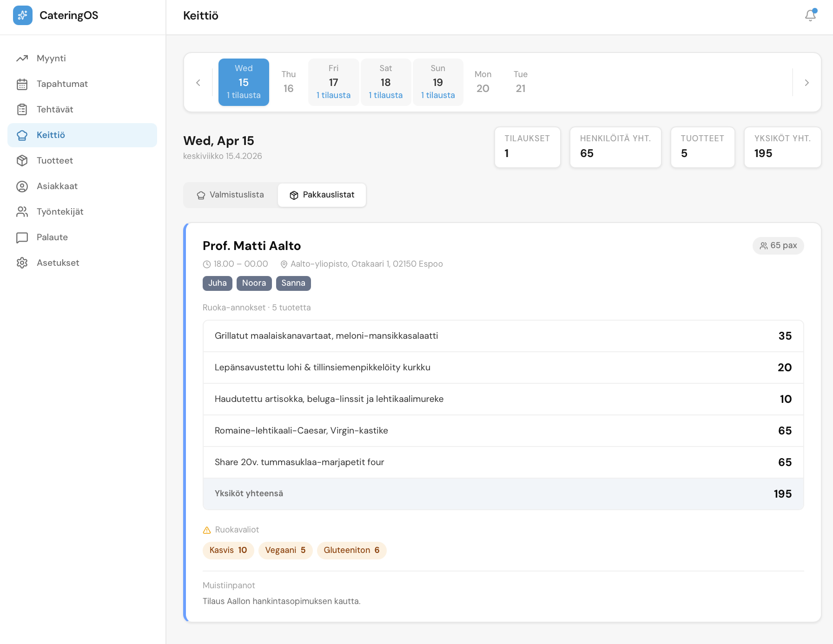Switch to the Valmistuslista tab
833x644 pixels.
(231, 195)
